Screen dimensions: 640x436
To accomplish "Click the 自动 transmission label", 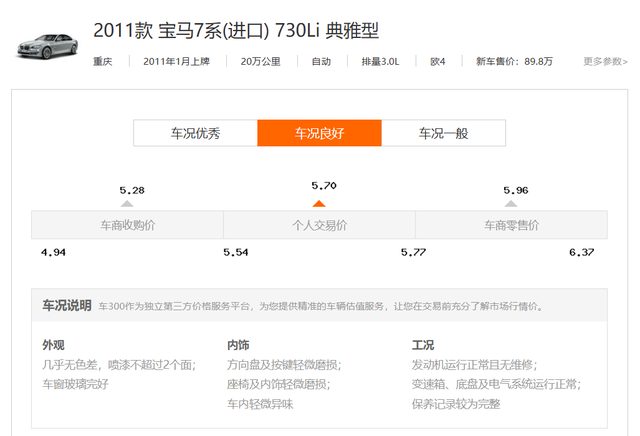I will (321, 61).
